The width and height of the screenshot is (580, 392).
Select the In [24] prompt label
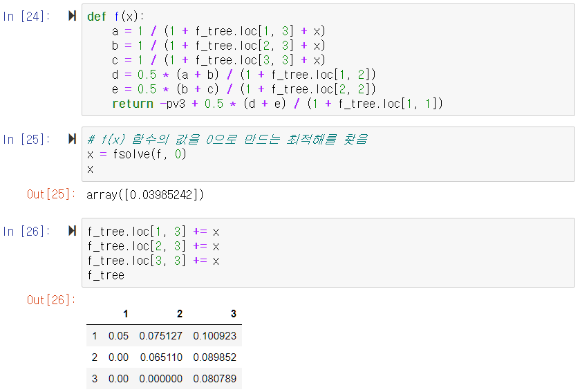pos(26,17)
